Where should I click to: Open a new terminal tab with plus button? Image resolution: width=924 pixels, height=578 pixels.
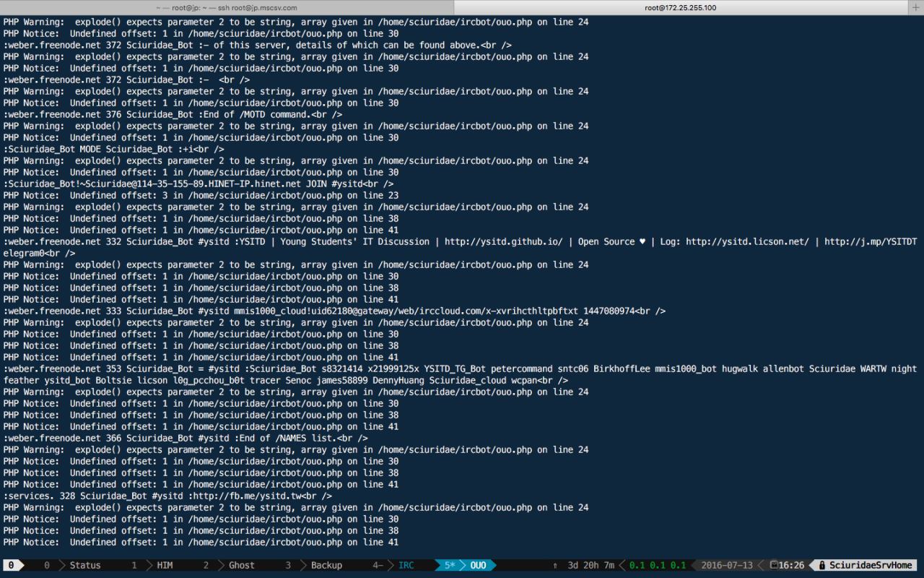(916, 7)
